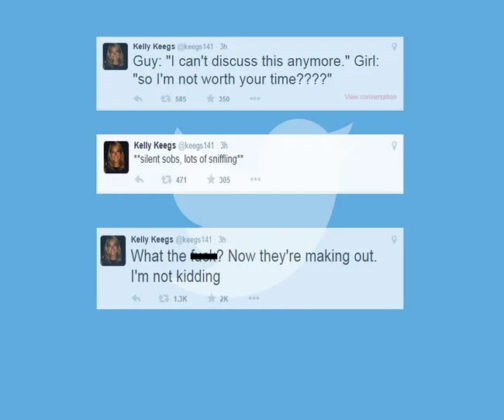Reply to the "I can't discuss this anymore" tweet
The image size is (504, 420).
click(x=138, y=98)
